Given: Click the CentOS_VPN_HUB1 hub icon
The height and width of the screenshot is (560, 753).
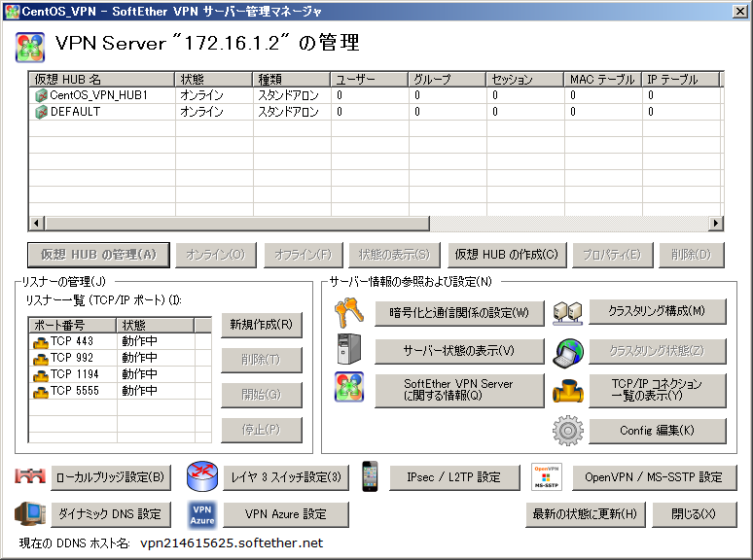Looking at the screenshot, I should [x=41, y=95].
